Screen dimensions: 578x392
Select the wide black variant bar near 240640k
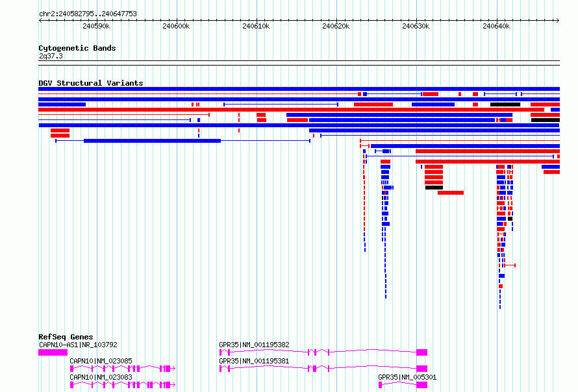(x=505, y=104)
